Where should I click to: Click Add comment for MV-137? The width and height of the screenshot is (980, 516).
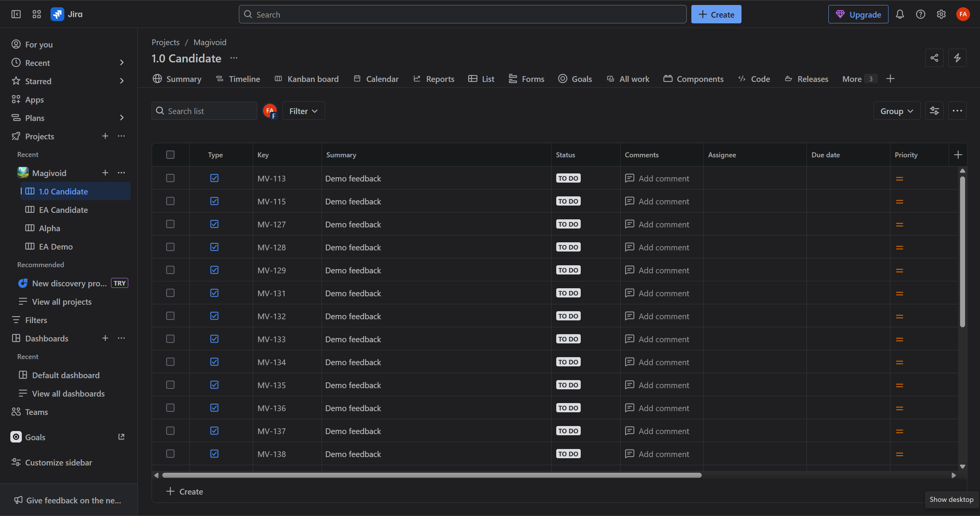click(x=657, y=431)
